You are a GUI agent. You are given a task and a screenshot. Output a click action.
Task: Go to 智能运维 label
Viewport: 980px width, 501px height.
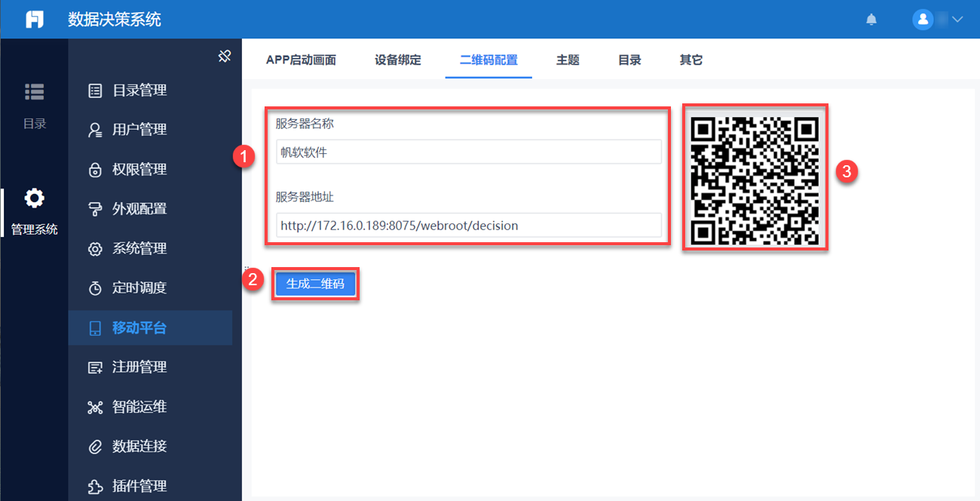point(139,407)
